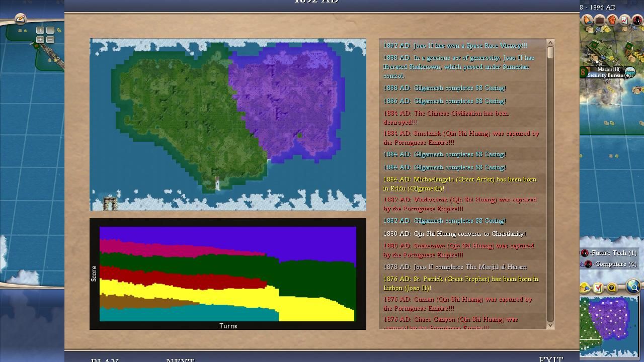Open the info screen graph icon

click(x=624, y=20)
